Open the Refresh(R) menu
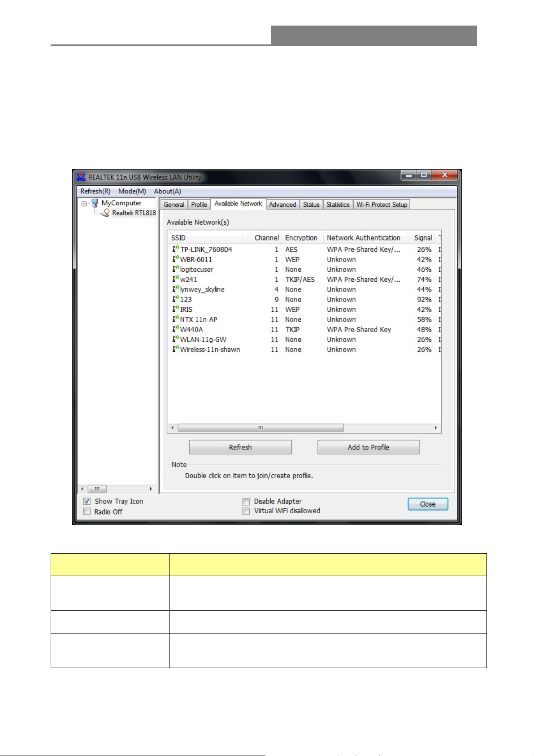Screen dimensions: 534x756 click(x=96, y=191)
